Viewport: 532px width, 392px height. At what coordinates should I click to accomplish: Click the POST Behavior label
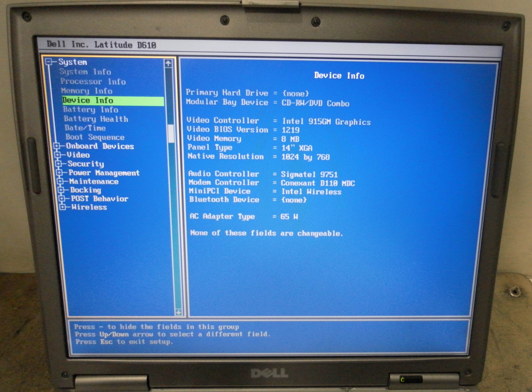(100, 199)
